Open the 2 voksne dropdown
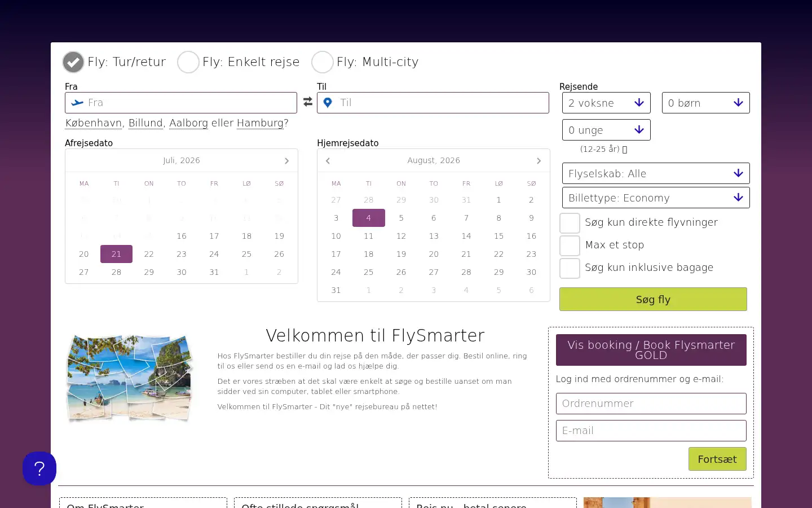 (x=606, y=103)
